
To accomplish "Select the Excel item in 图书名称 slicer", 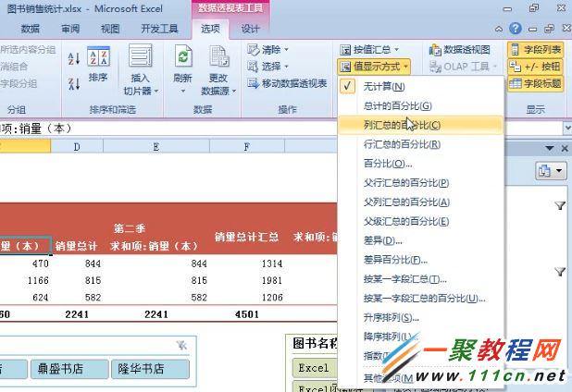I will click(x=316, y=368).
